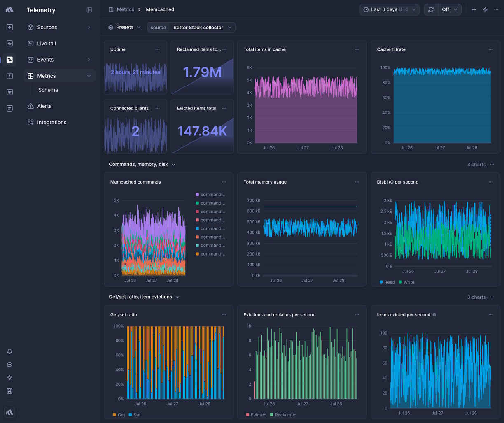Open Schema under Metrics
The image size is (504, 423).
[x=48, y=90]
